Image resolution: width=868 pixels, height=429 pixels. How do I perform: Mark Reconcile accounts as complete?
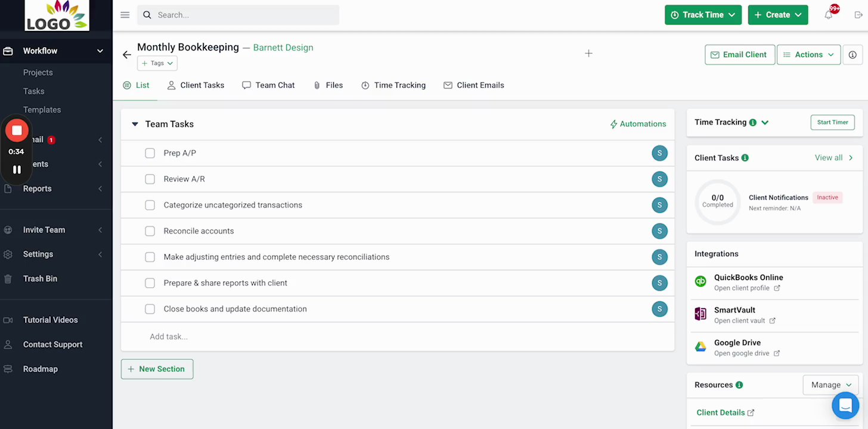(x=150, y=231)
